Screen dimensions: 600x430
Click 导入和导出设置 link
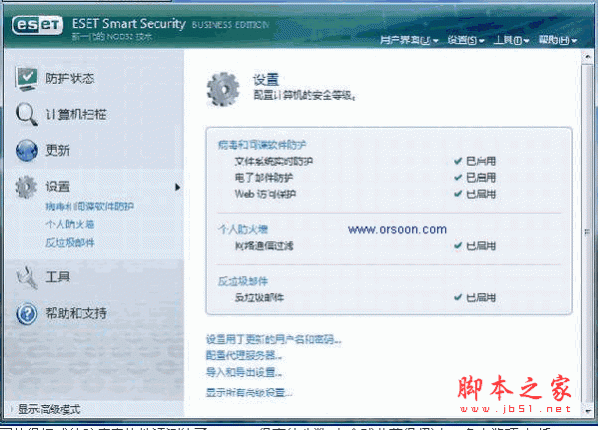(x=244, y=372)
